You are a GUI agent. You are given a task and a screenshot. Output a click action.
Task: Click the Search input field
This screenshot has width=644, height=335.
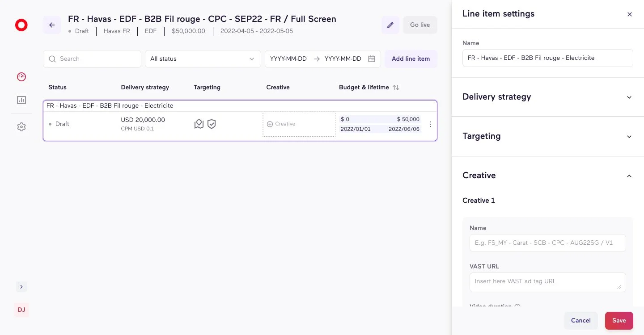click(92, 59)
